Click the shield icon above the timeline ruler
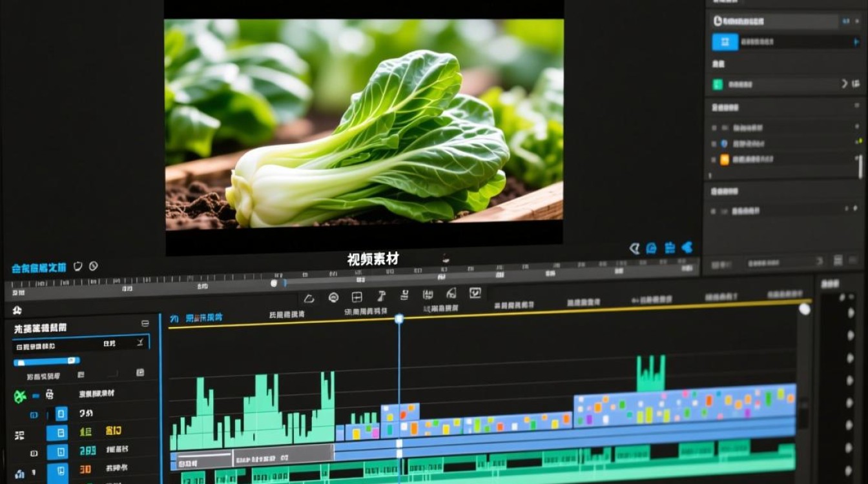 pos(78,266)
